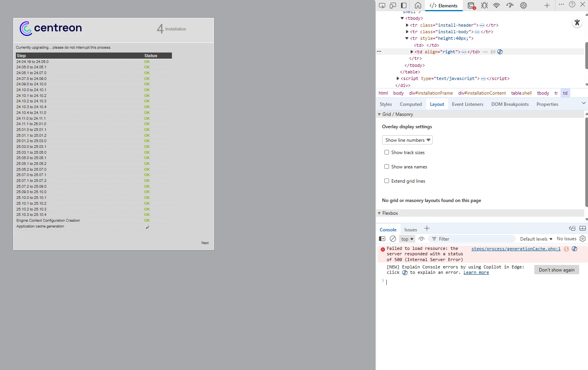This screenshot has height=370, width=588.
Task: Expand the Default levels dropdown
Action: click(536, 239)
